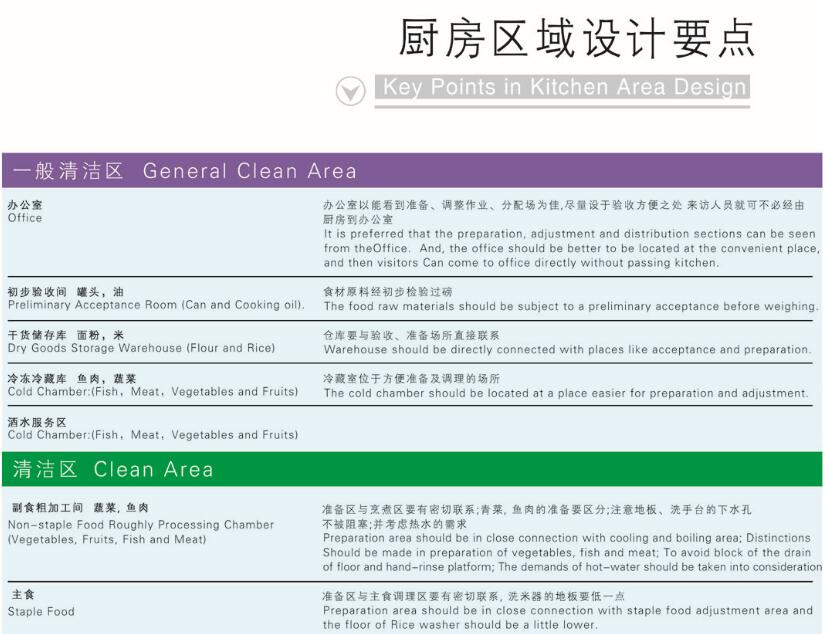Click the text about preliminary acceptance before weighing
823x634 pixels.
pyautogui.click(x=570, y=306)
